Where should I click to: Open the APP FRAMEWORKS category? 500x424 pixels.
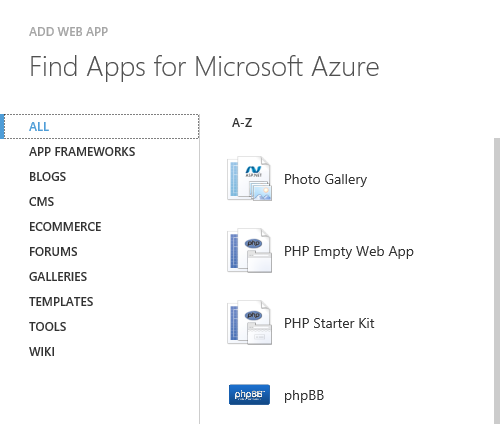point(82,152)
